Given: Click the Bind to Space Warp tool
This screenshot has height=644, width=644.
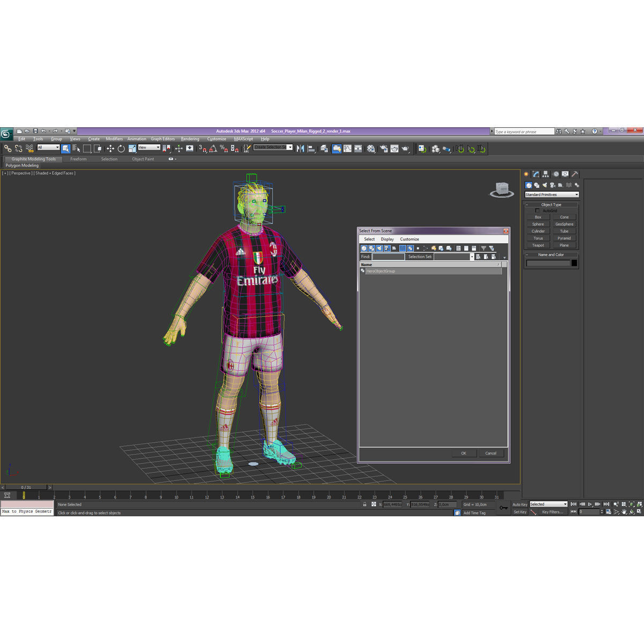Looking at the screenshot, I should (x=30, y=149).
